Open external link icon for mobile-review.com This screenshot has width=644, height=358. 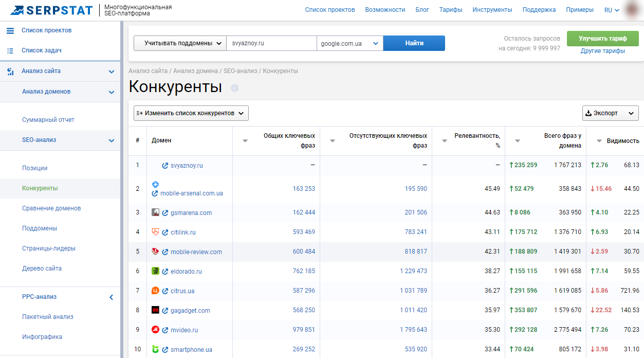165,252
